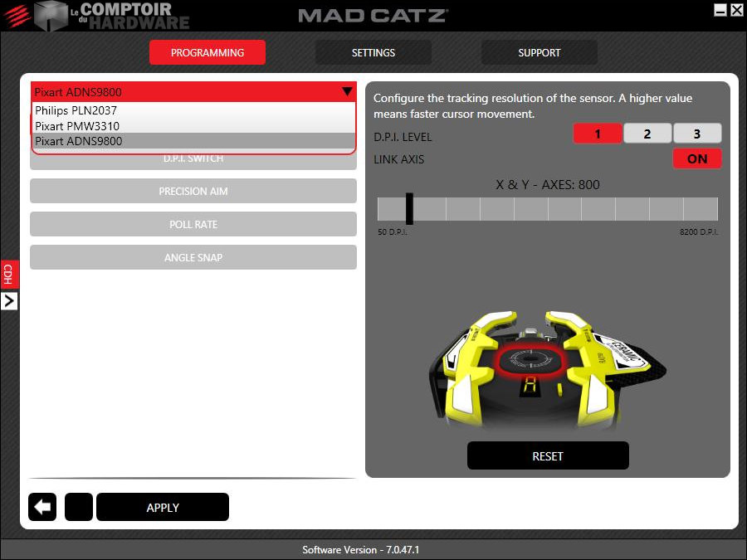747x560 pixels.
Task: Close the Mad Catz software window
Action: [x=736, y=10]
